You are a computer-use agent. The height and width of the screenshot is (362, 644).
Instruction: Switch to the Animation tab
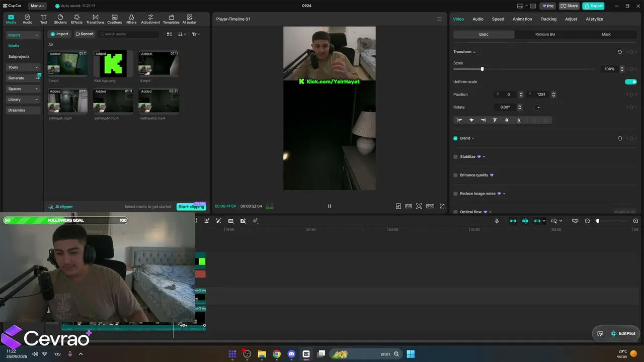coord(522,19)
